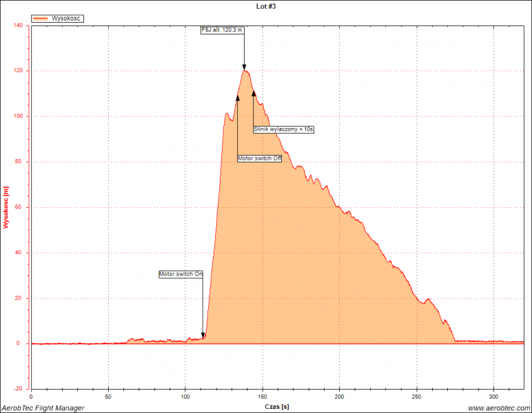Click the Silnik wylaczony arrow tip
The width and height of the screenshot is (532, 413).
tap(254, 93)
